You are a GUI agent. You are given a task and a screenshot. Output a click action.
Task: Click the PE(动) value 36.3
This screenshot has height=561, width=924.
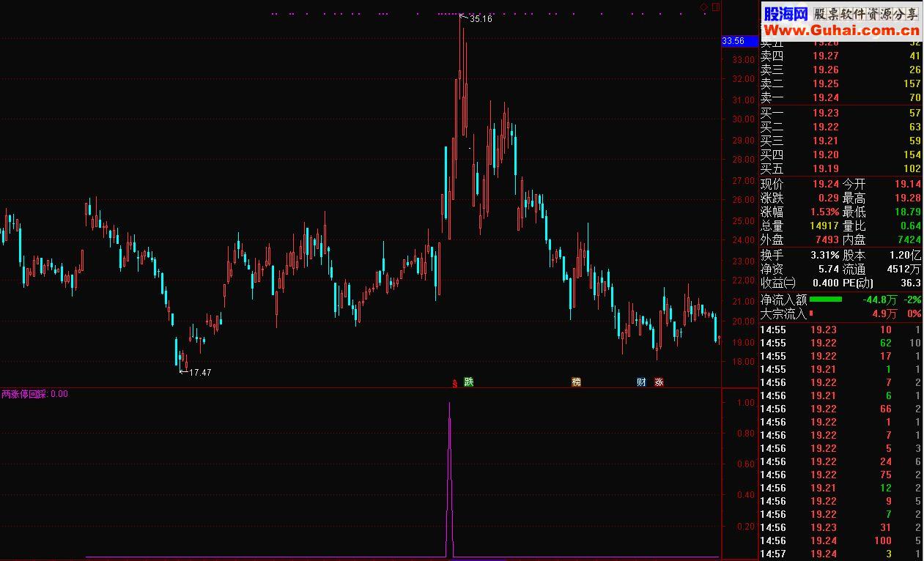coord(911,283)
